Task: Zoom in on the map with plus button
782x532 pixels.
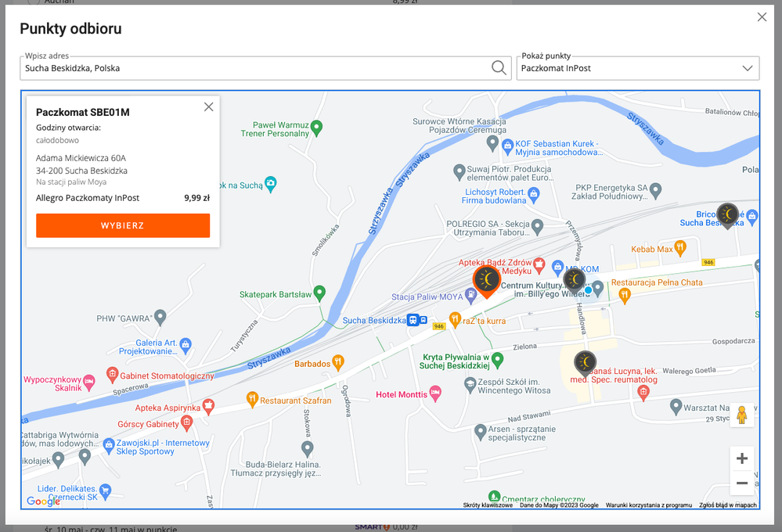Action: pyautogui.click(x=741, y=458)
